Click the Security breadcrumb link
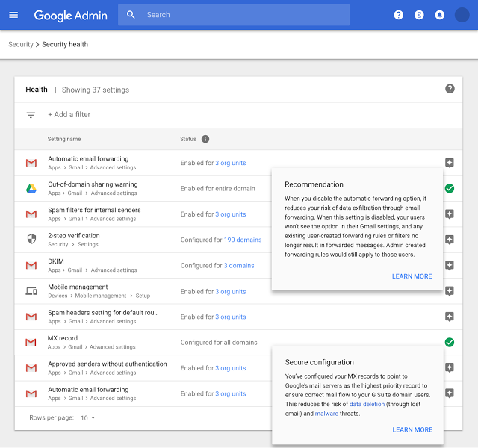 click(x=20, y=45)
